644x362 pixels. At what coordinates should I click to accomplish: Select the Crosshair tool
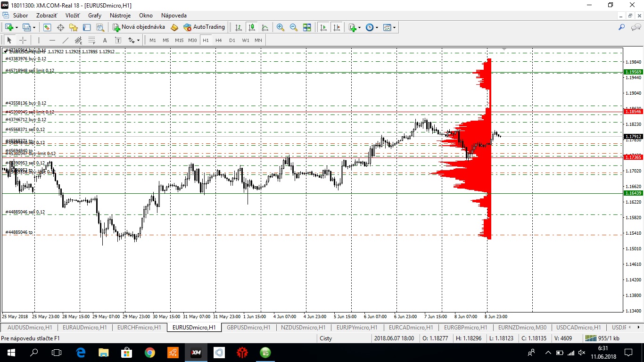pyautogui.click(x=23, y=40)
